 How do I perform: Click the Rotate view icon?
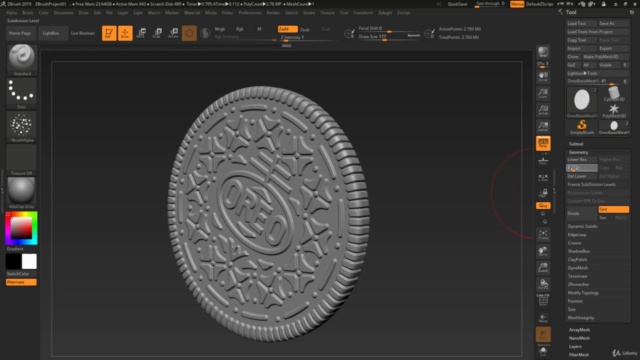tap(543, 284)
